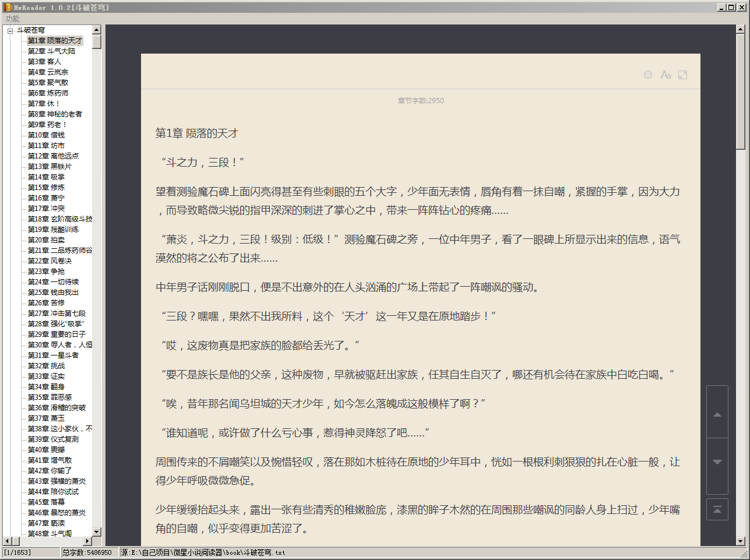Image resolution: width=750 pixels, height=560 pixels.
Task: Click the chapter list horizontal scrollbar thumb
Action: point(16,541)
